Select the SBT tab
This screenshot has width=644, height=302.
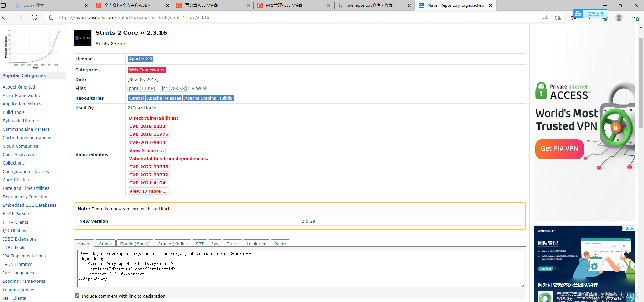pos(200,244)
